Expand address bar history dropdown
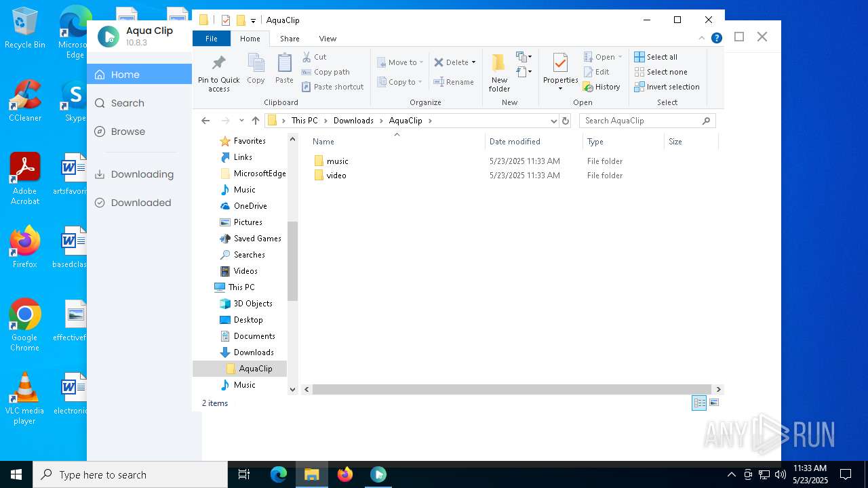This screenshot has width=868, height=488. pos(553,121)
